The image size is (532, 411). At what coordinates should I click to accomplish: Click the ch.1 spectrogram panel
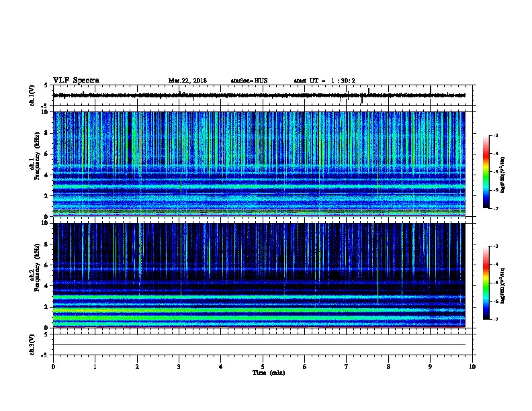259,164
